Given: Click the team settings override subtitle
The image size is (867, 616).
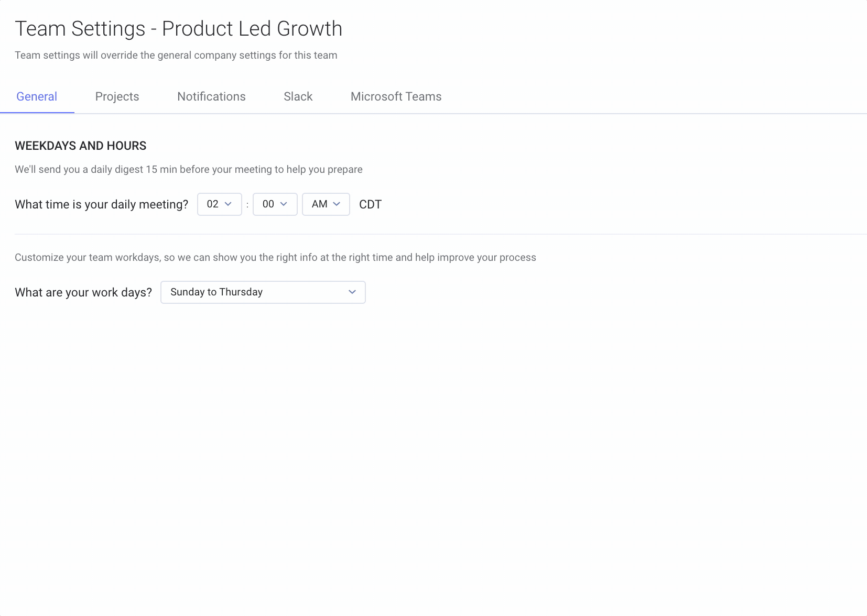Looking at the screenshot, I should pyautogui.click(x=176, y=55).
